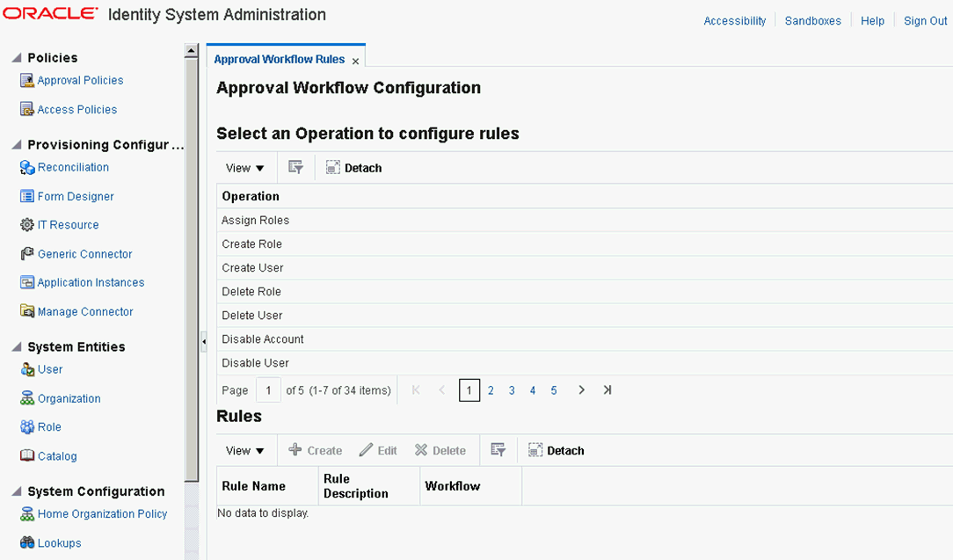This screenshot has width=953, height=560.
Task: Click the Approval Policies icon
Action: [26, 80]
